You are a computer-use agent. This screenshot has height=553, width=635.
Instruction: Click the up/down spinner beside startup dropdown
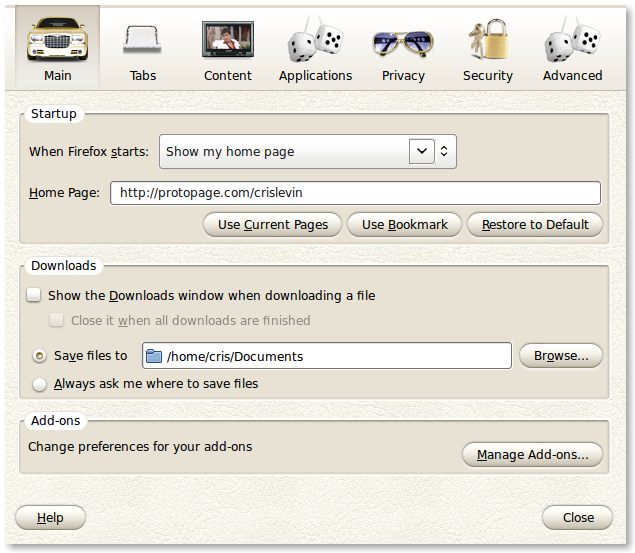[444, 151]
